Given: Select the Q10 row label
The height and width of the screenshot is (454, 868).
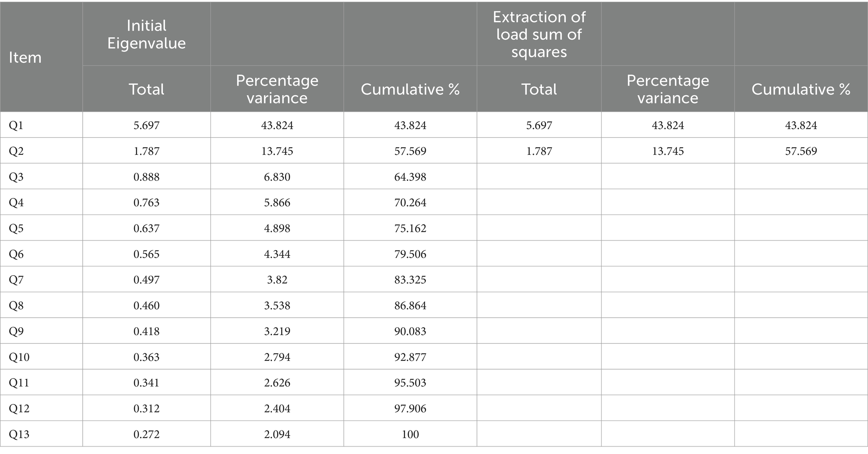Looking at the screenshot, I should point(19,357).
